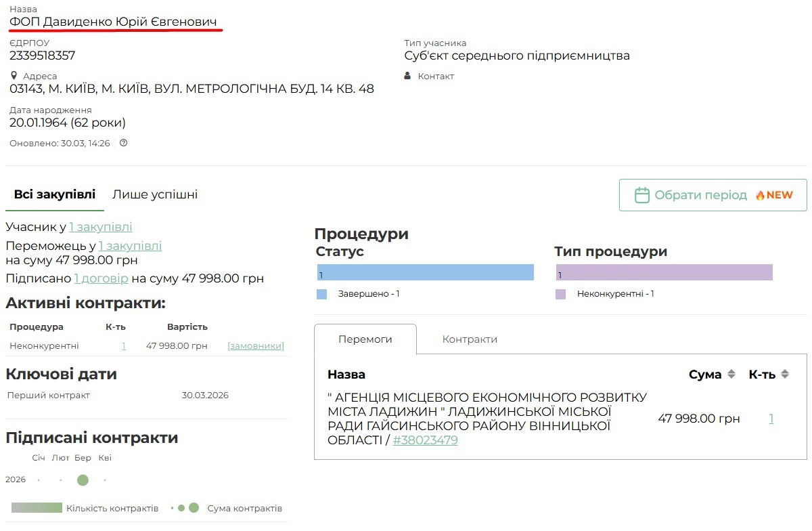The image size is (812, 531).
Task: Click the calendar icon in Обрати період
Action: tap(641, 195)
